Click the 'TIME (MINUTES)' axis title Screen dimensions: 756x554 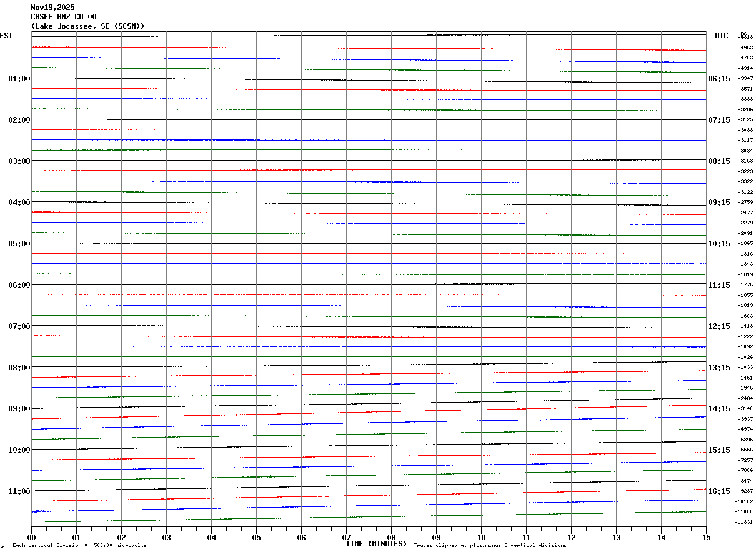376,544
